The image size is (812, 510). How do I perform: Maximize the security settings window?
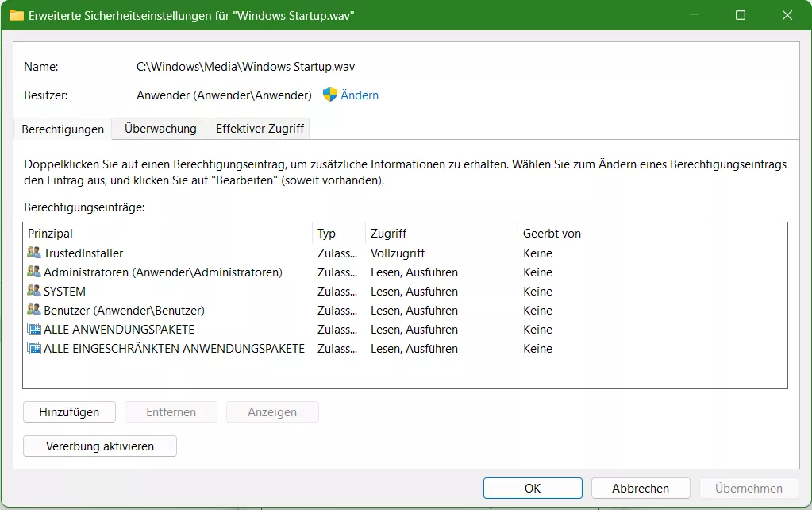point(741,15)
